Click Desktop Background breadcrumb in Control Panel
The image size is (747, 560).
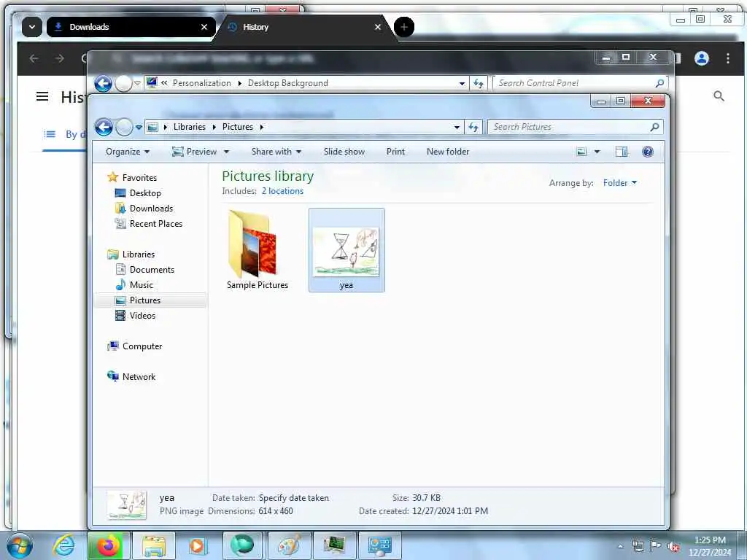pos(287,83)
